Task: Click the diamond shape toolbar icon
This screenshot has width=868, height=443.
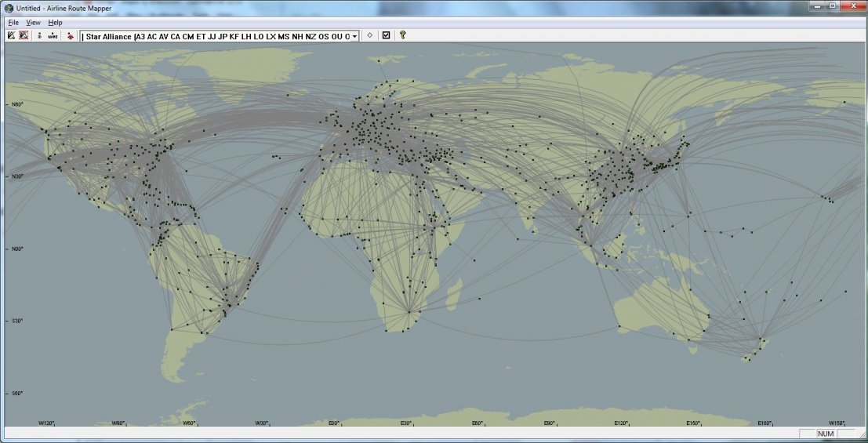Action: tap(369, 35)
